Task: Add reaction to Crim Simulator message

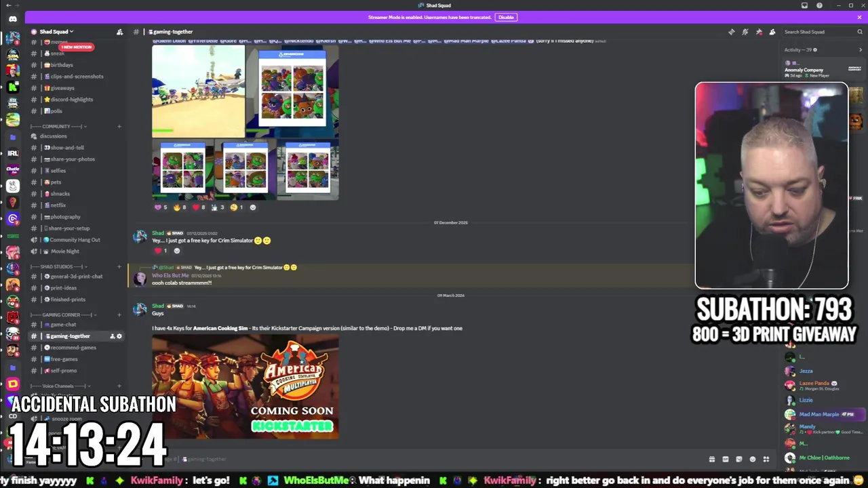Action: point(177,251)
